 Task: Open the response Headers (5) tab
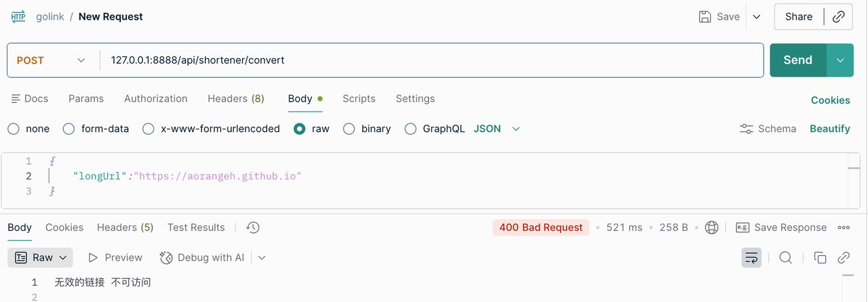click(x=125, y=228)
